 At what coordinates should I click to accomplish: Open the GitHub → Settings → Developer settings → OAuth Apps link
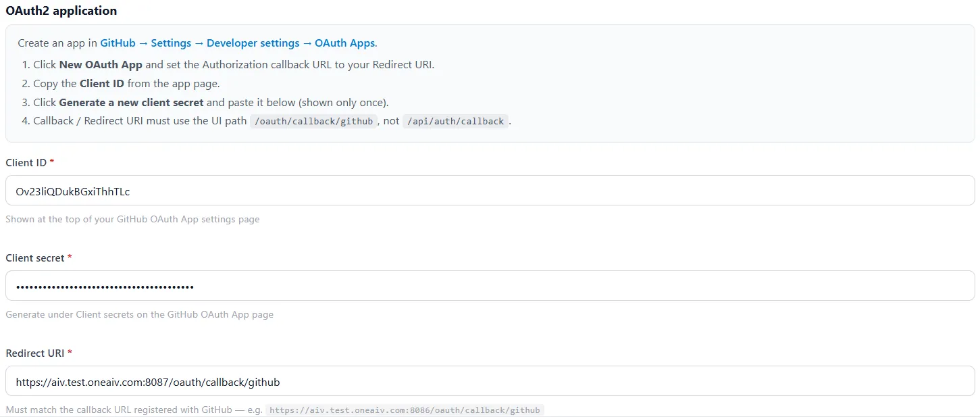click(x=238, y=43)
